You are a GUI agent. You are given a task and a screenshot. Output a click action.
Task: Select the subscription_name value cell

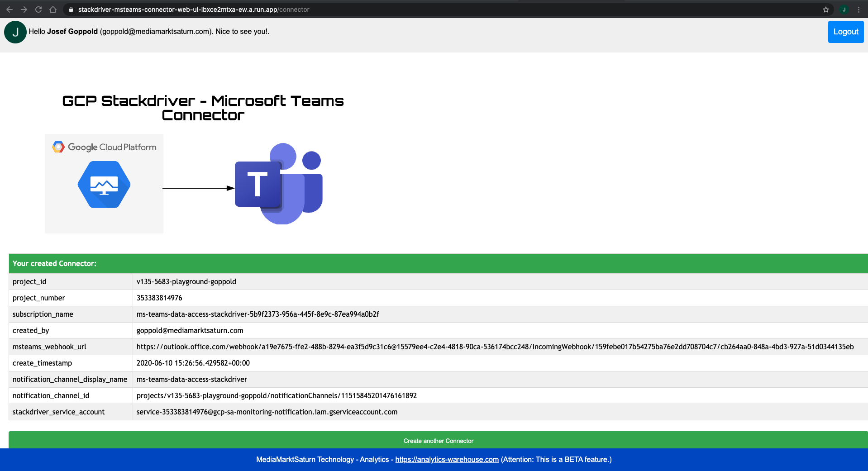click(500, 314)
